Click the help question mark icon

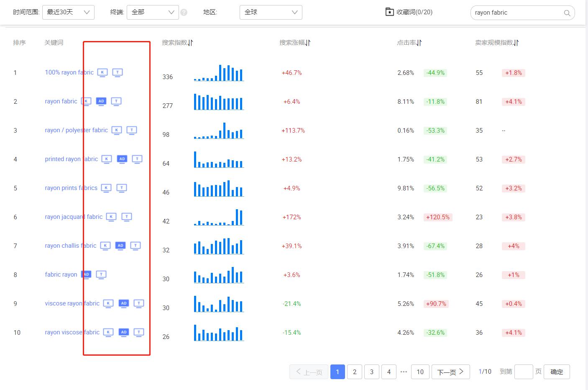coord(184,13)
